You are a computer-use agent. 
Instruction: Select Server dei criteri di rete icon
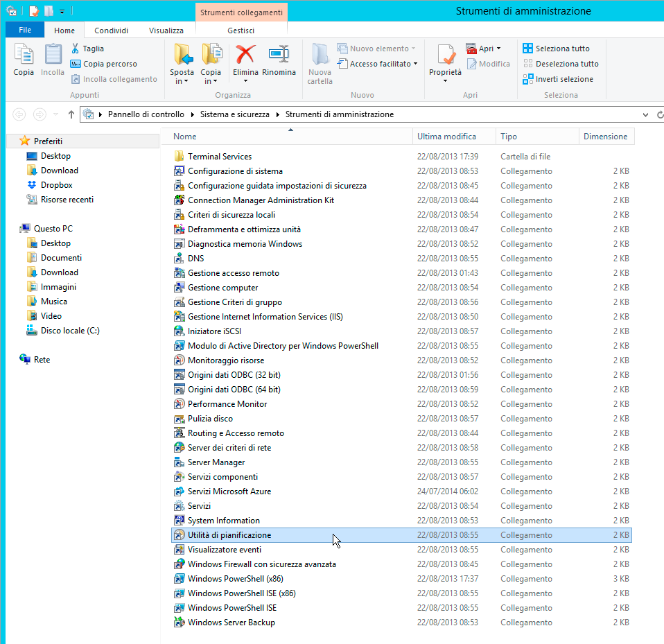click(x=179, y=448)
